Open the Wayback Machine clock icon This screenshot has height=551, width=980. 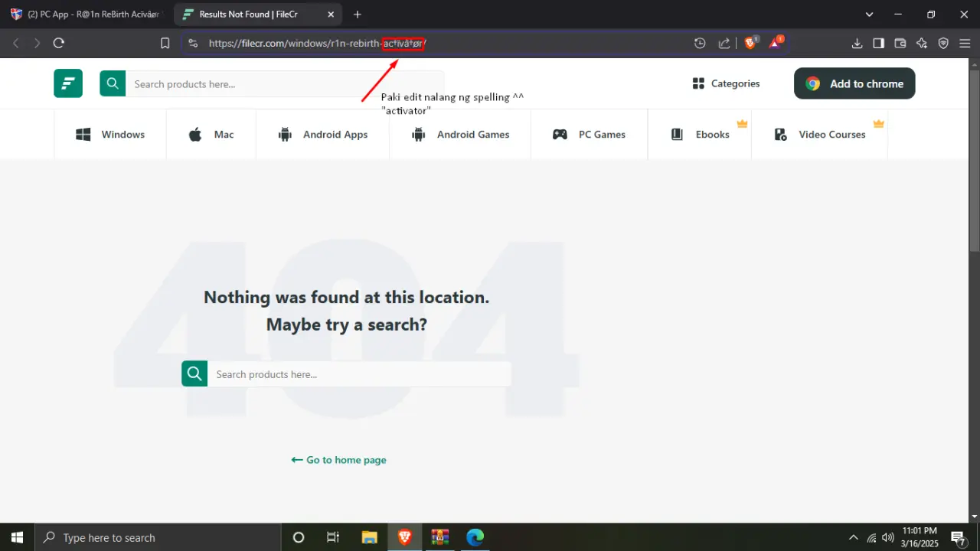click(700, 44)
